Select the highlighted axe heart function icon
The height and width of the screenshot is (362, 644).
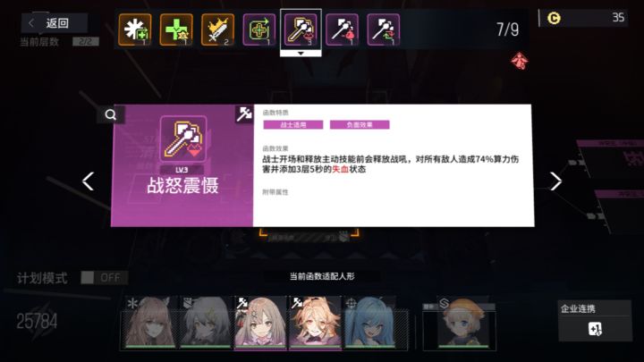click(x=301, y=29)
